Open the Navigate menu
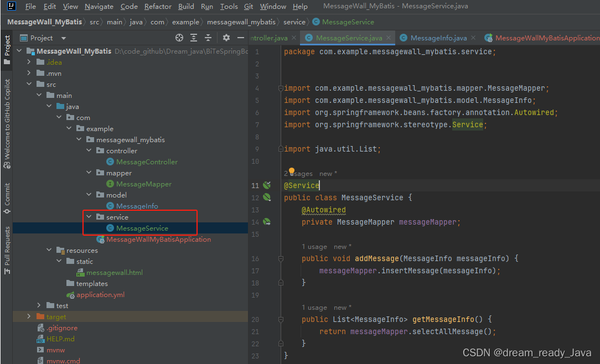Viewport: 600px width, 364px height. coord(99,7)
